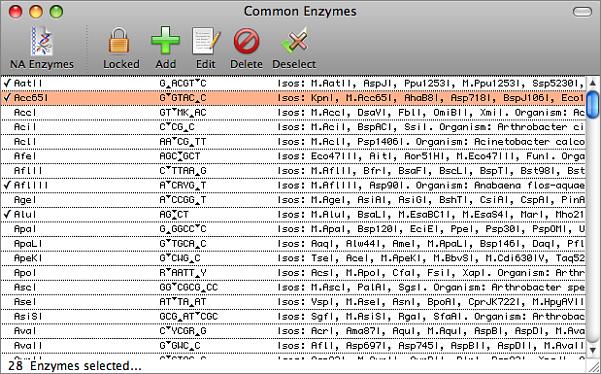Image resolution: width=601 pixels, height=374 pixels.
Task: Click the AGC^GCT recognition sequence
Action: (180, 156)
